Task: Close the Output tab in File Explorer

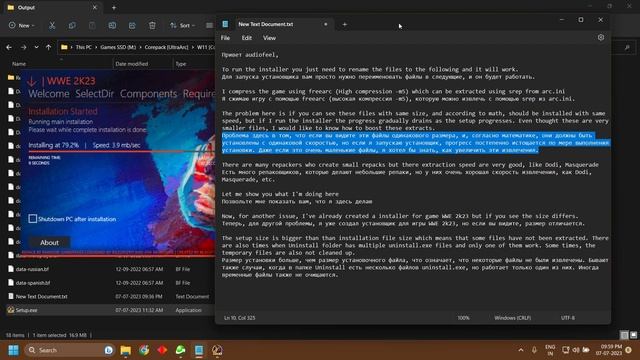Action: click(x=95, y=7)
